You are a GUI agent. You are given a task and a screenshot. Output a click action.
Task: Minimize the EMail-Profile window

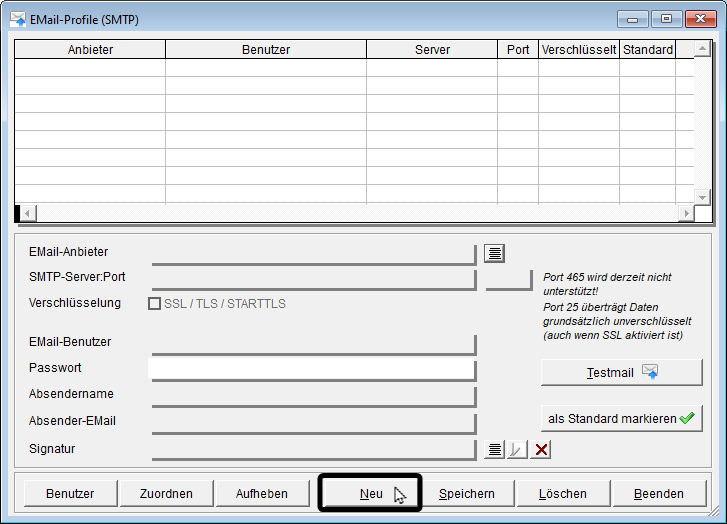point(632,19)
